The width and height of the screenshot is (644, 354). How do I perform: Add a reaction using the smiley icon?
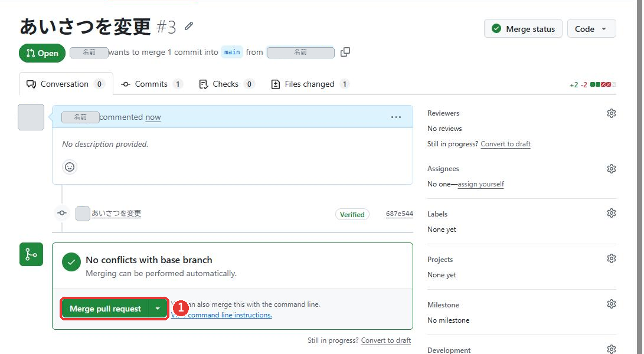pos(70,167)
